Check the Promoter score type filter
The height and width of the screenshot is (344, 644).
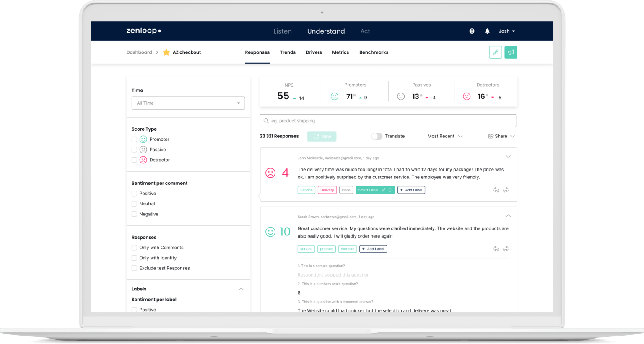coord(134,139)
